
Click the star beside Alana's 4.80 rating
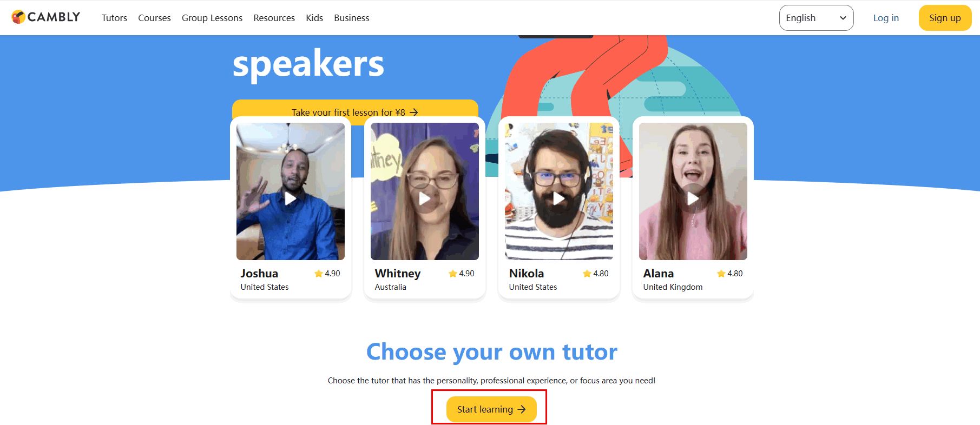tap(721, 274)
